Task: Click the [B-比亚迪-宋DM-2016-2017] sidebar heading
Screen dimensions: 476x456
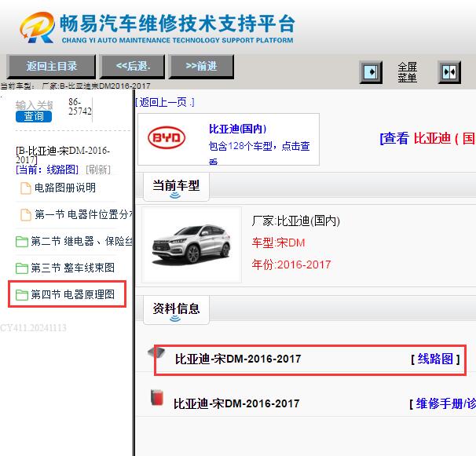Action: click(63, 155)
